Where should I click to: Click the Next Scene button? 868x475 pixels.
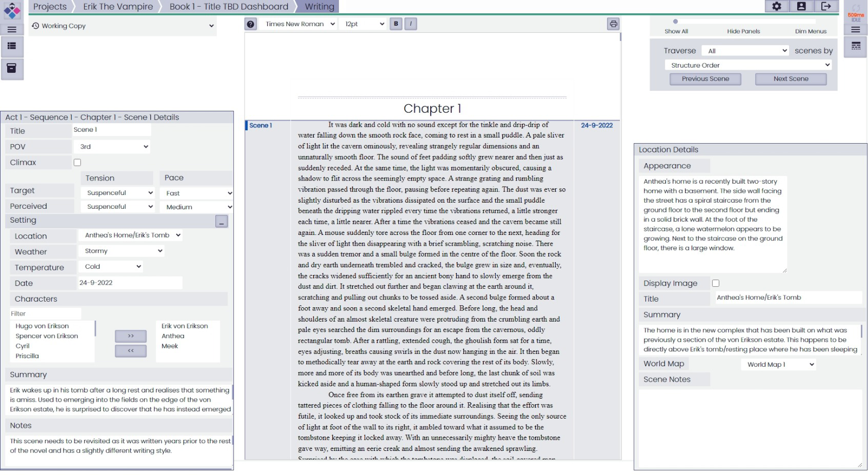pyautogui.click(x=791, y=79)
